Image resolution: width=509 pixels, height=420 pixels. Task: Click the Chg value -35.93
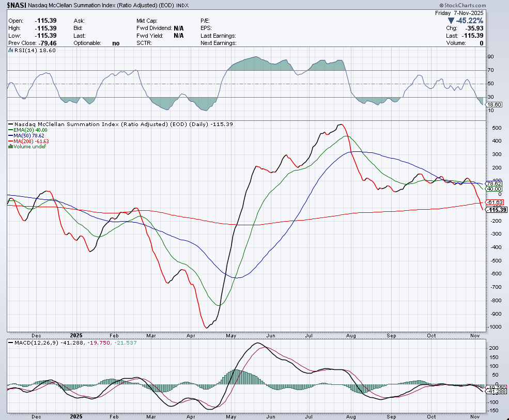pos(474,28)
